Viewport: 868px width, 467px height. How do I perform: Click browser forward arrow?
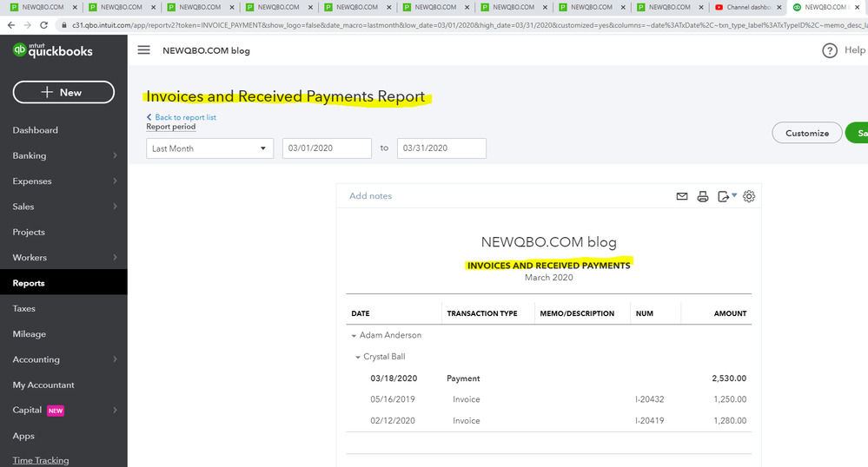coord(27,25)
